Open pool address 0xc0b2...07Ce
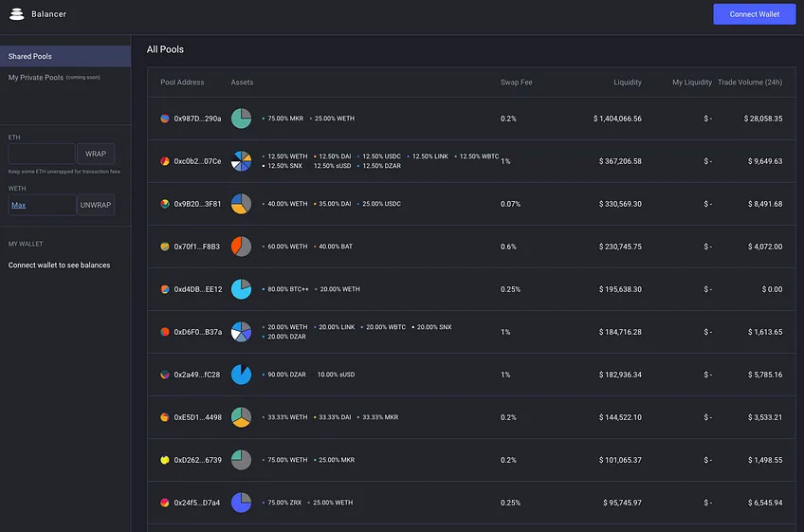 (x=197, y=161)
